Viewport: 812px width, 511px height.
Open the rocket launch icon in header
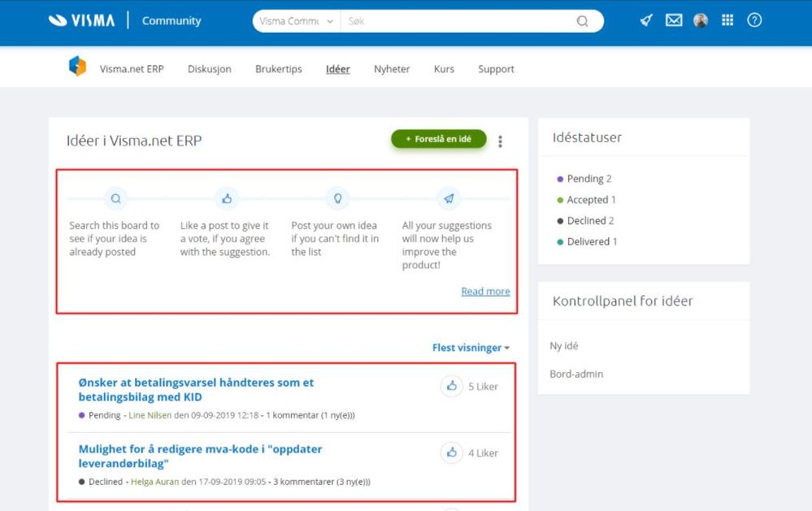pyautogui.click(x=646, y=21)
